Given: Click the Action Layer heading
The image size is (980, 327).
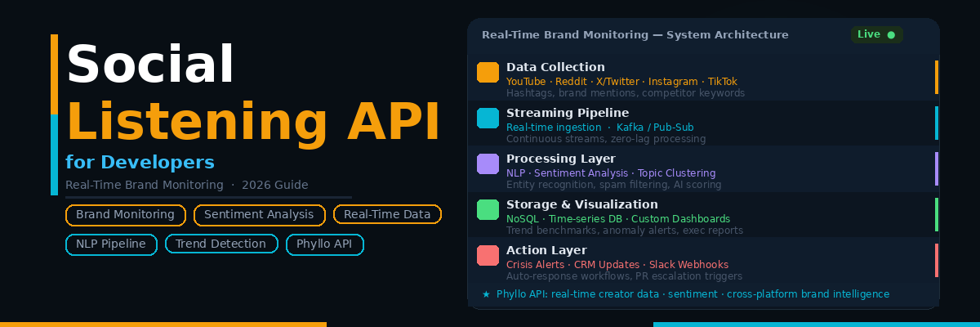Looking at the screenshot, I should pos(546,250).
